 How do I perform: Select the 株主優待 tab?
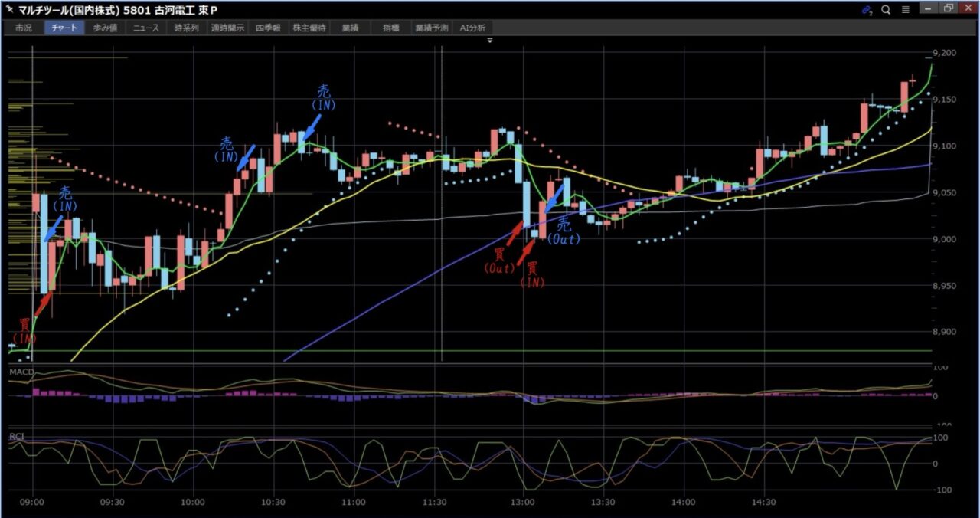(x=309, y=28)
